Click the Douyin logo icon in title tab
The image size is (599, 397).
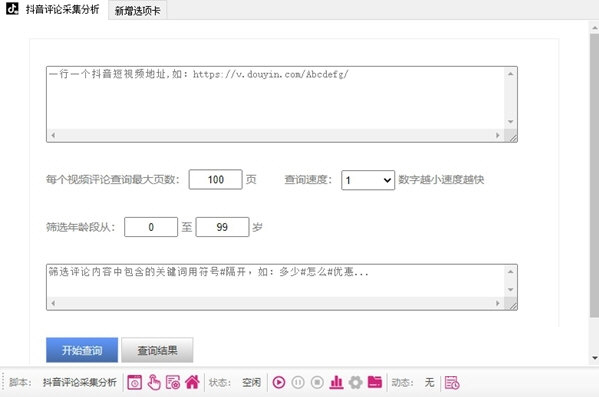point(12,9)
